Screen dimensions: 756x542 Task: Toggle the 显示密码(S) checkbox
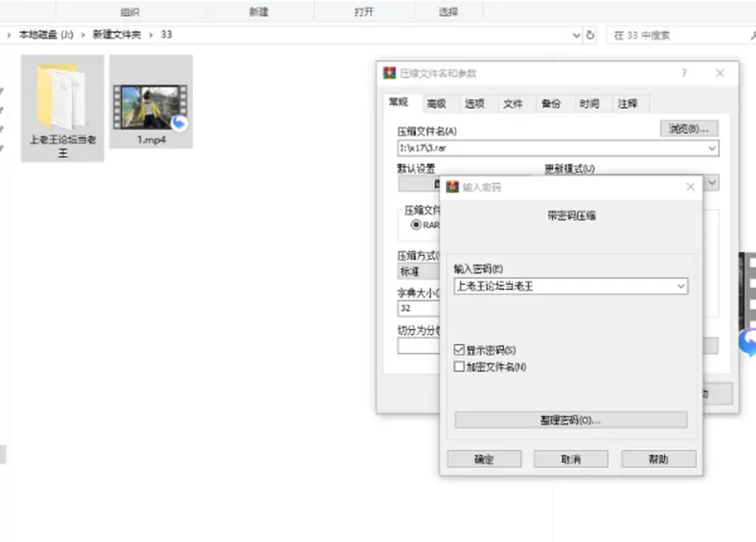tap(459, 350)
